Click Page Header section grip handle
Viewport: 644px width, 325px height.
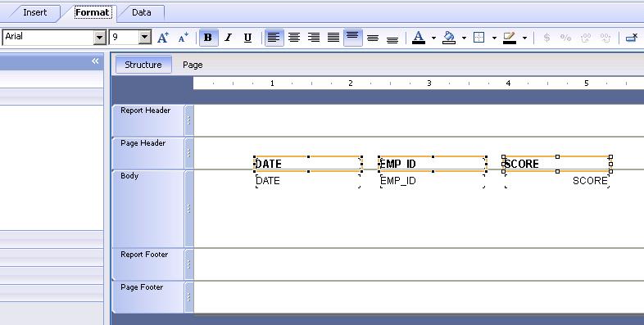(189, 153)
